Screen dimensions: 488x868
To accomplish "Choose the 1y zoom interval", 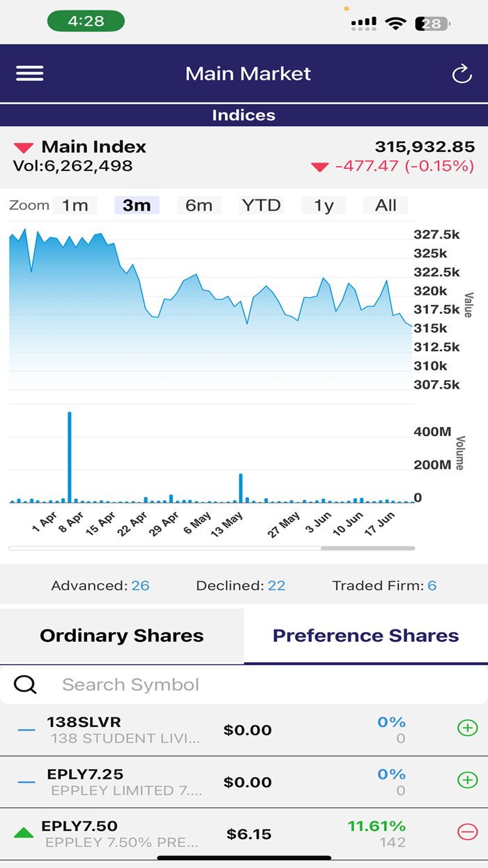I will coord(323,205).
